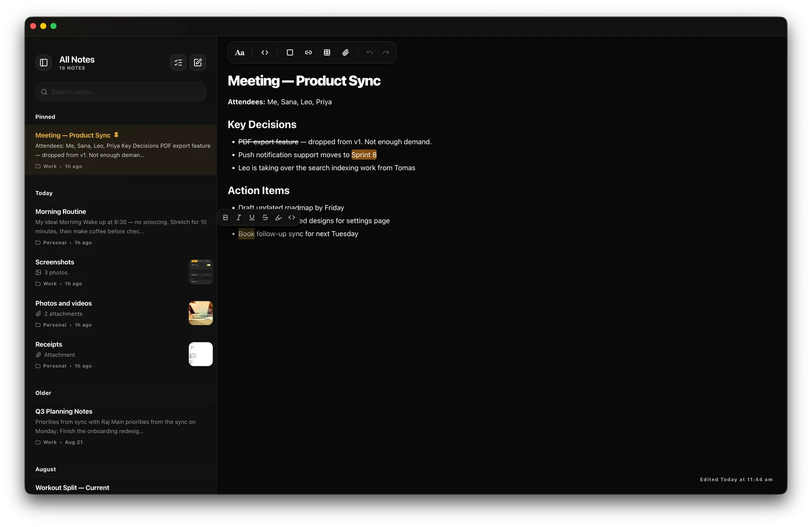Viewport: 812px width, 527px height.
Task: Undo the last edit
Action: tap(369, 53)
